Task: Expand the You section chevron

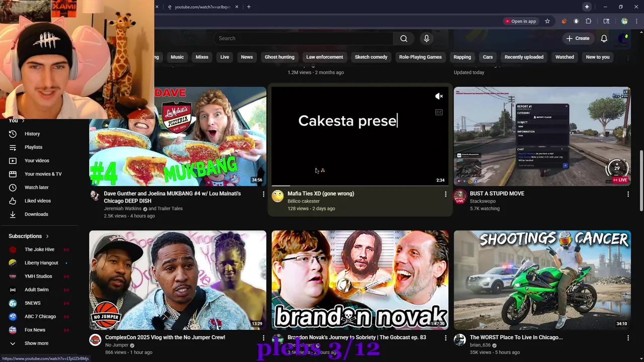Action: click(x=23, y=121)
